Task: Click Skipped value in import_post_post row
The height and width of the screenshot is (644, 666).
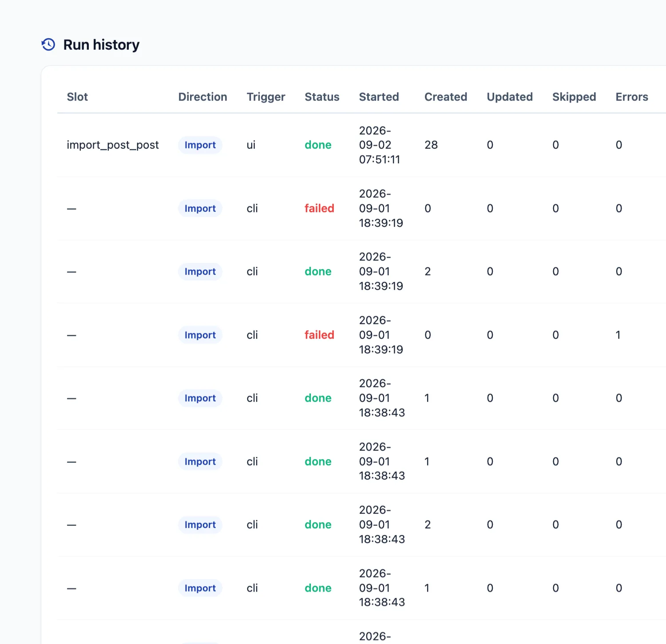Action: click(x=555, y=145)
